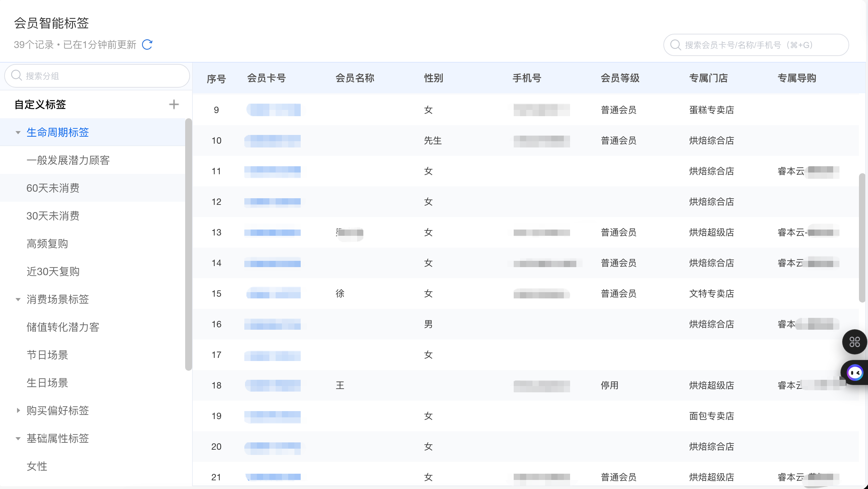Expand the 购买偏好标签 group arrow
Screen dimensions: 868x489
18,410
